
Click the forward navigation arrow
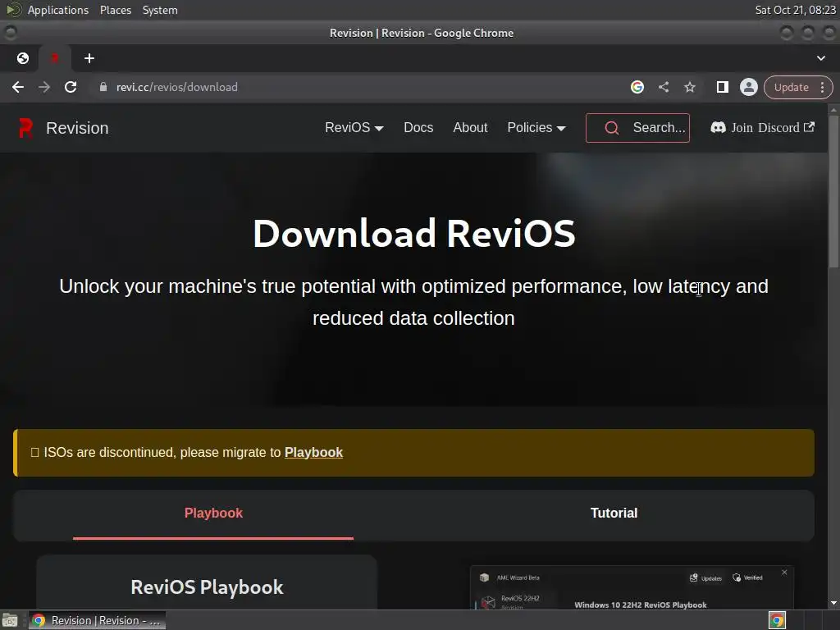tap(44, 87)
